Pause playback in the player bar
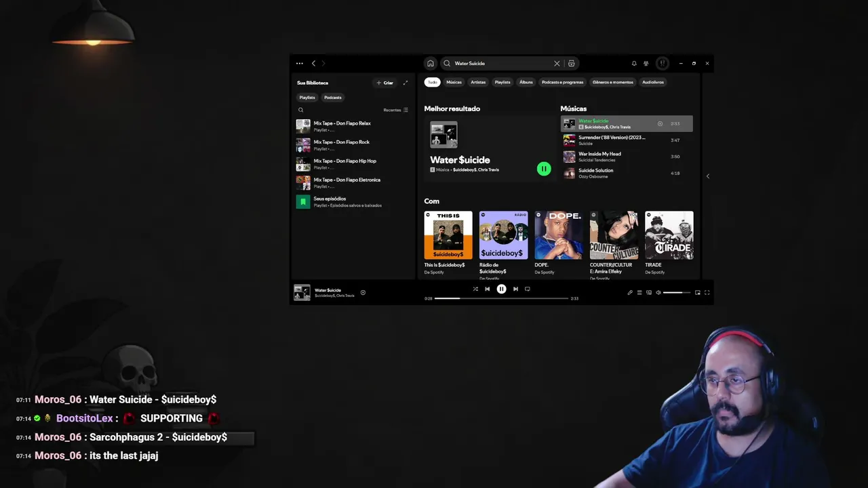Viewport: 868px width, 488px height. click(501, 289)
